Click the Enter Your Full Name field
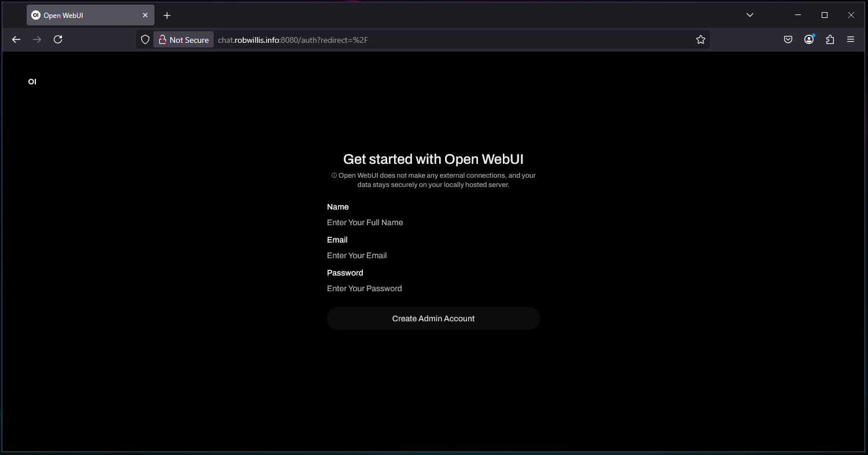Viewport: 868px width, 455px height. pyautogui.click(x=433, y=222)
